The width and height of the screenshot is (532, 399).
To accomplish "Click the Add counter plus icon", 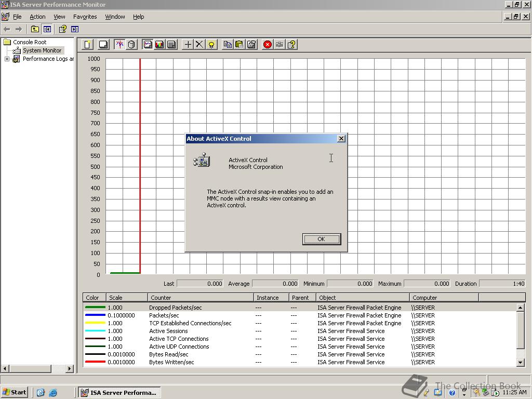I will click(188, 45).
